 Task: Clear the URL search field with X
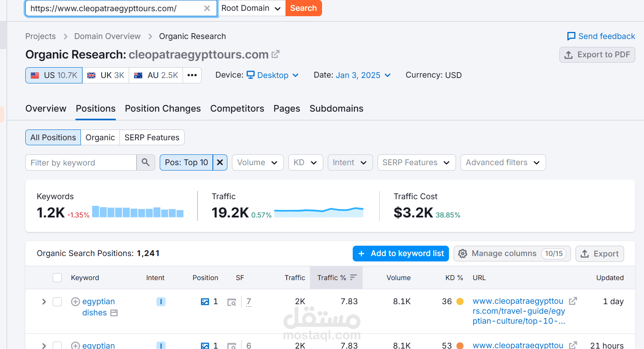207,8
